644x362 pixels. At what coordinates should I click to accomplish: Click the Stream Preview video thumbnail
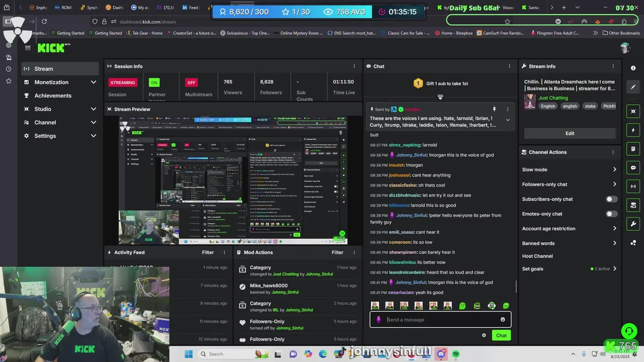pyautogui.click(x=233, y=180)
